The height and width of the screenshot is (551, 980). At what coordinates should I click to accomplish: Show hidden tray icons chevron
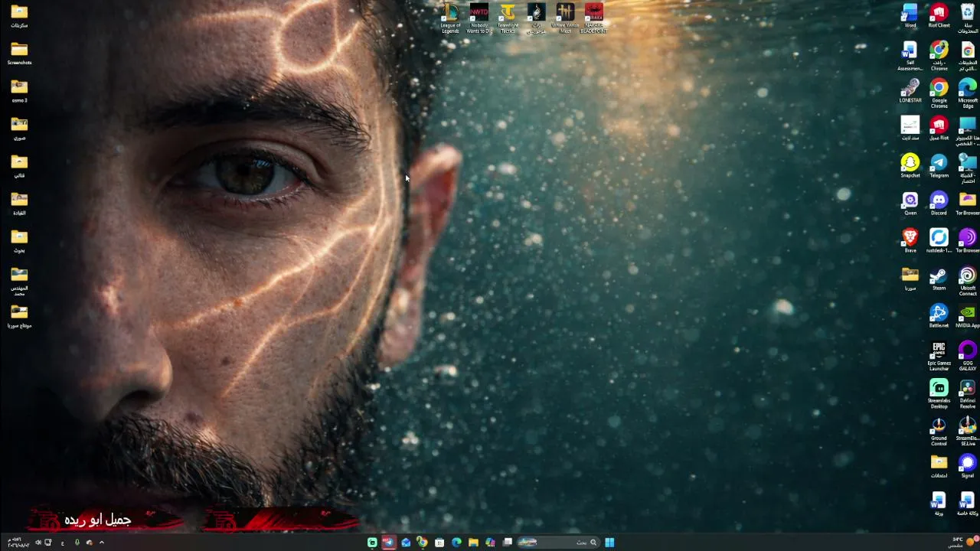coord(101,543)
